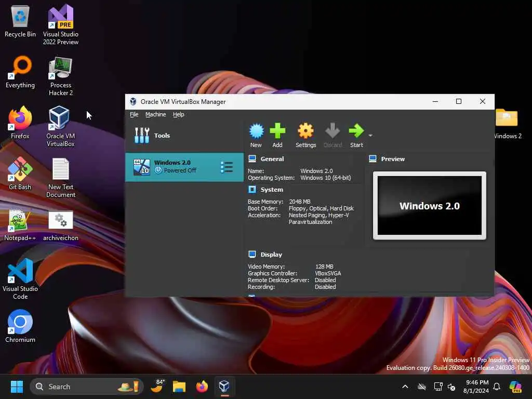Click the Windows 10 (64-bit) operating system value

[325, 178]
